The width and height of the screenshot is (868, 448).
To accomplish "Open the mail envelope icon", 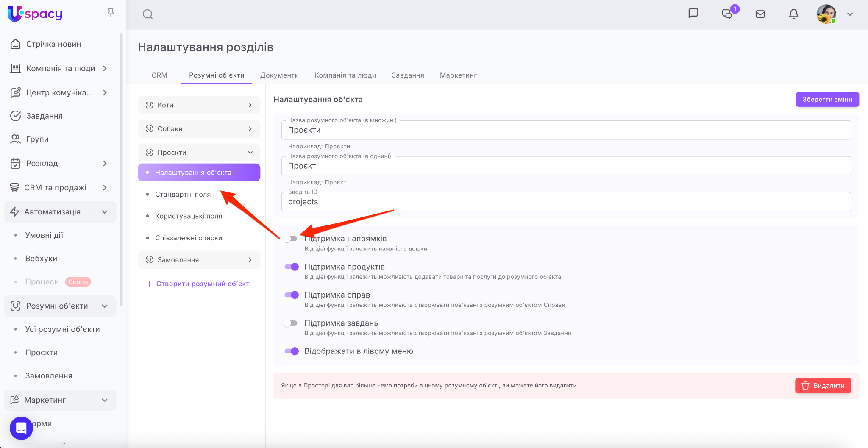I will 760,14.
